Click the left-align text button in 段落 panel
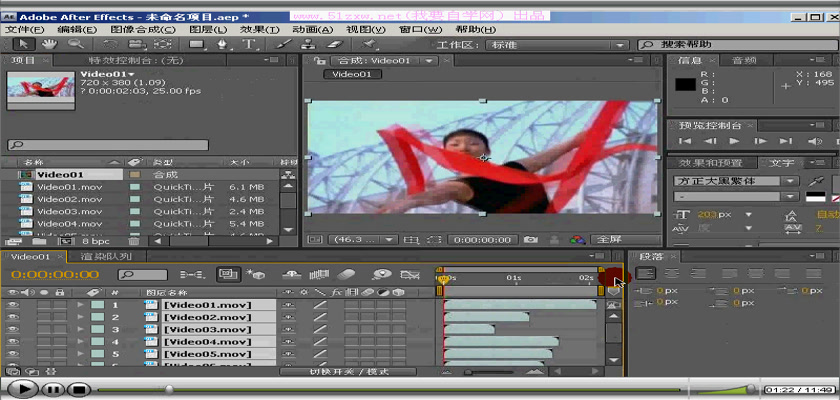Screen dimensions: 840x400 (646, 274)
